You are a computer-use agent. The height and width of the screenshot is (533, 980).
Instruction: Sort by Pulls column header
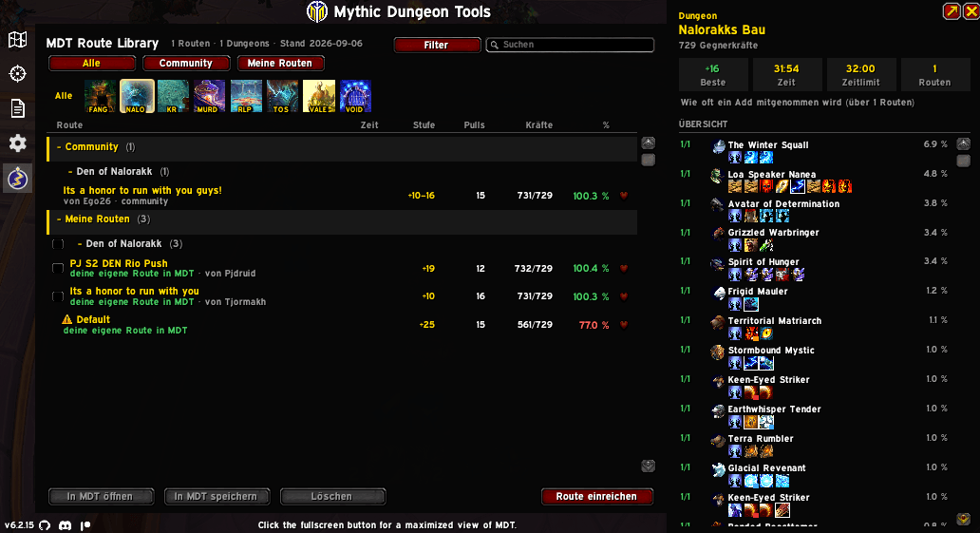475,125
